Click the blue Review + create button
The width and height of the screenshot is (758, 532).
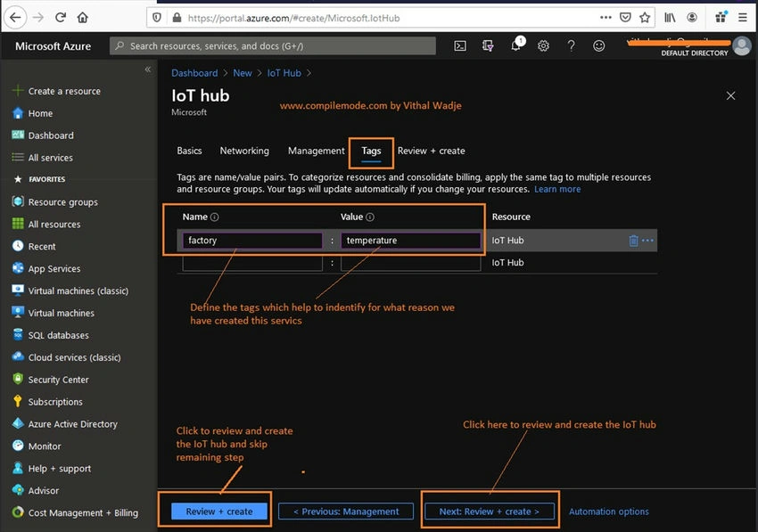click(219, 512)
